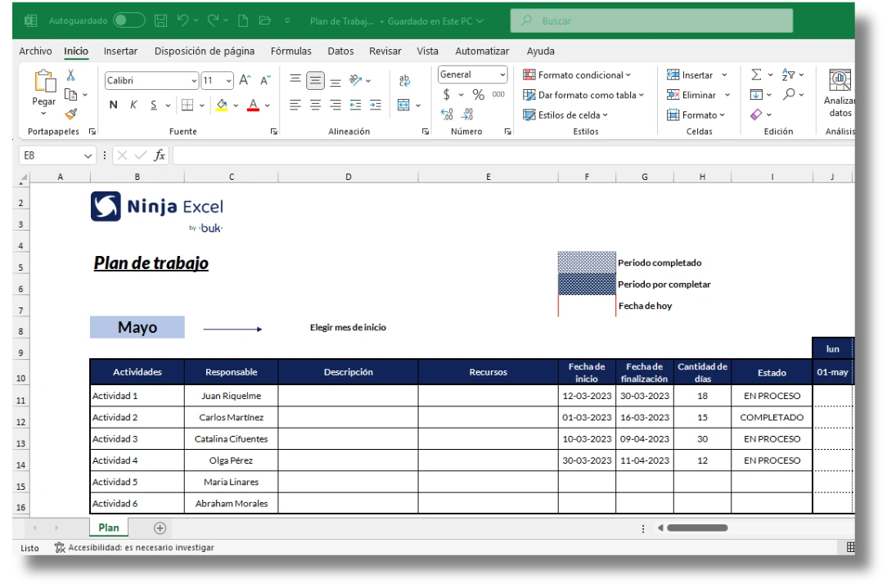Image resolution: width=896 pixels, height=588 pixels.
Task: Open the Name Box dropdown arrow
Action: (x=88, y=155)
